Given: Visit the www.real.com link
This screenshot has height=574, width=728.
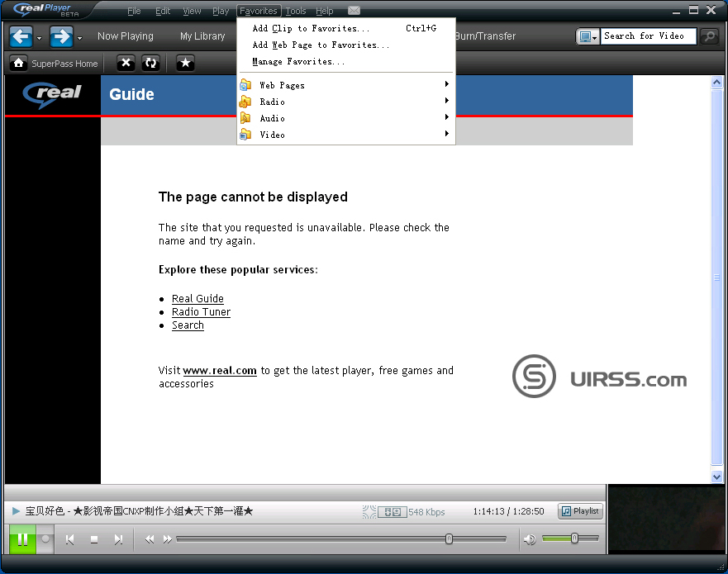Looking at the screenshot, I should 220,370.
